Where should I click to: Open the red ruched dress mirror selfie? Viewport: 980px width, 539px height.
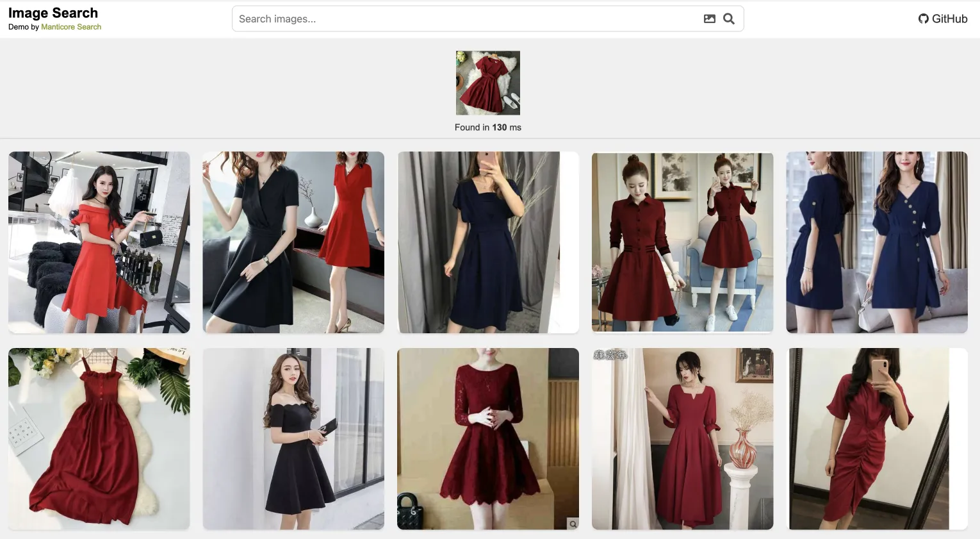click(876, 439)
